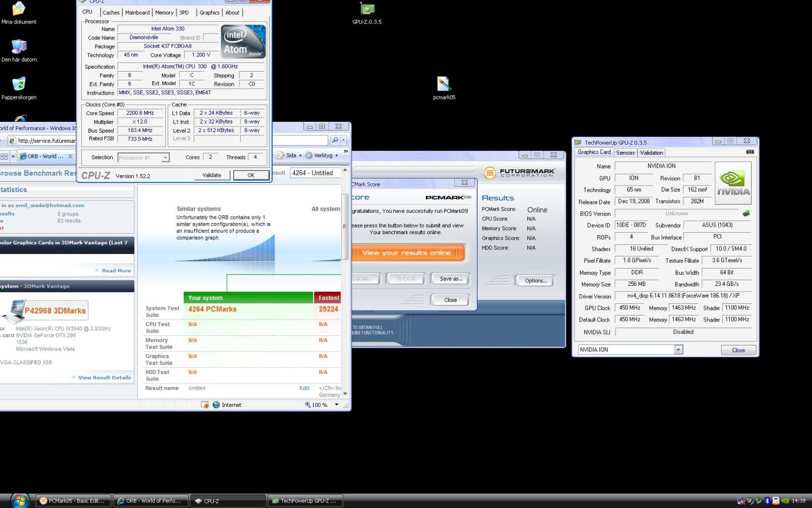Switch to the Mainboard tab in CPU-Z
The width and height of the screenshot is (812, 508).
137,13
